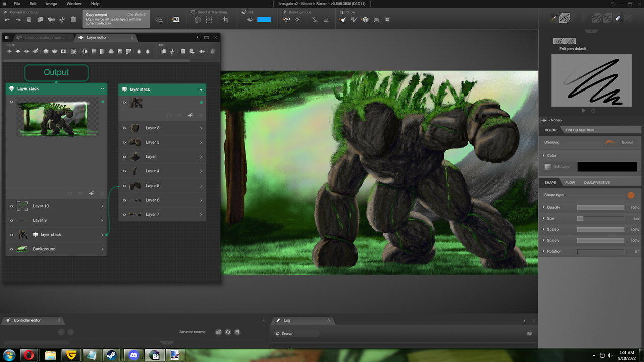The height and width of the screenshot is (362, 644).
Task: Expand the Size parameter arrow
Action: pos(544,218)
